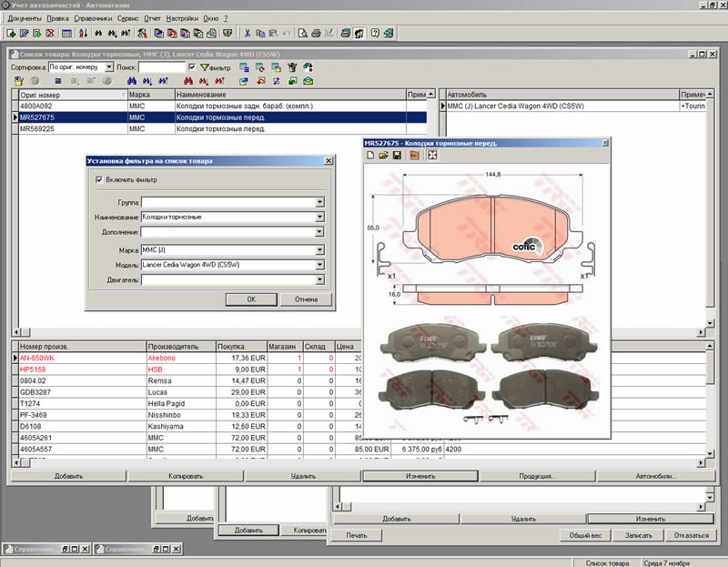Click the Автомобили... button
Image resolution: width=728 pixels, height=567 pixels.
655,476
